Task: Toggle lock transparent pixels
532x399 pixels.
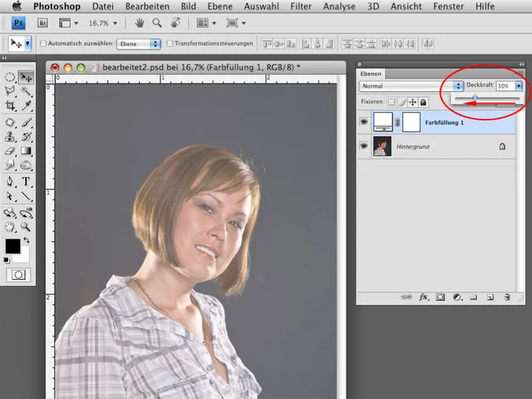Action: pyautogui.click(x=392, y=102)
